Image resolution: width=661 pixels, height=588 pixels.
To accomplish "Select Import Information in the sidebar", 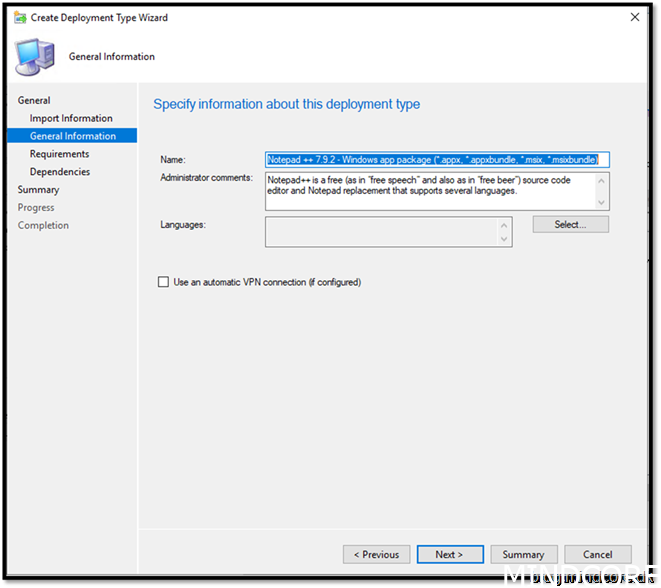I will point(71,118).
